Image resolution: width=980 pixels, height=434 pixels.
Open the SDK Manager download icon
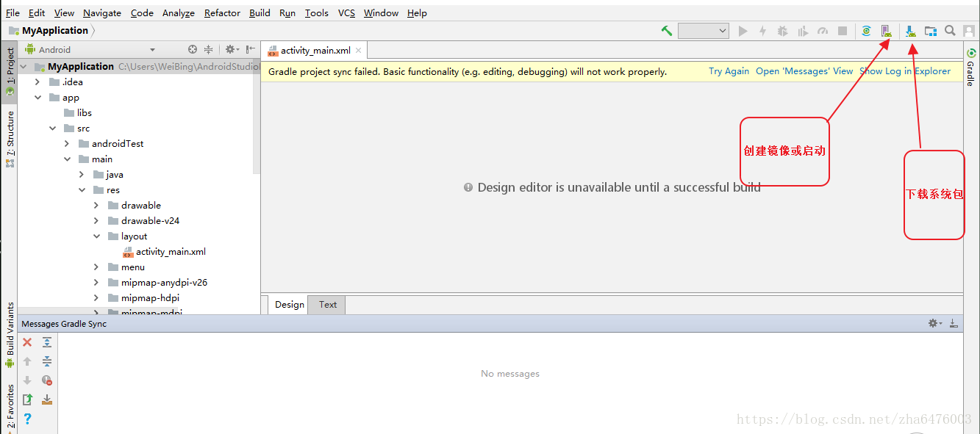(x=910, y=31)
